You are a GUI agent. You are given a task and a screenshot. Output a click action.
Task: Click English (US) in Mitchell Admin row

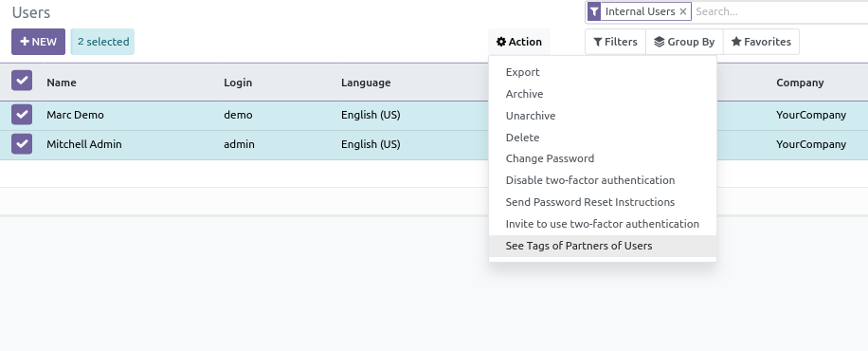(371, 144)
